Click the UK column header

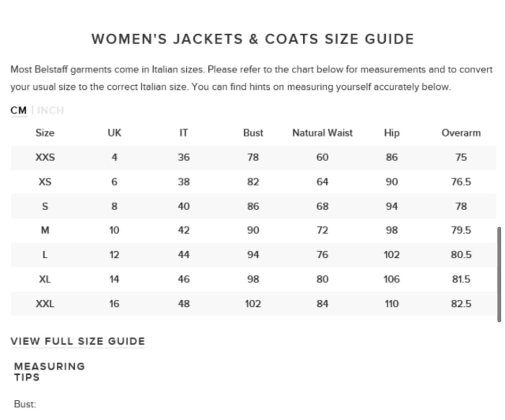[x=114, y=133]
